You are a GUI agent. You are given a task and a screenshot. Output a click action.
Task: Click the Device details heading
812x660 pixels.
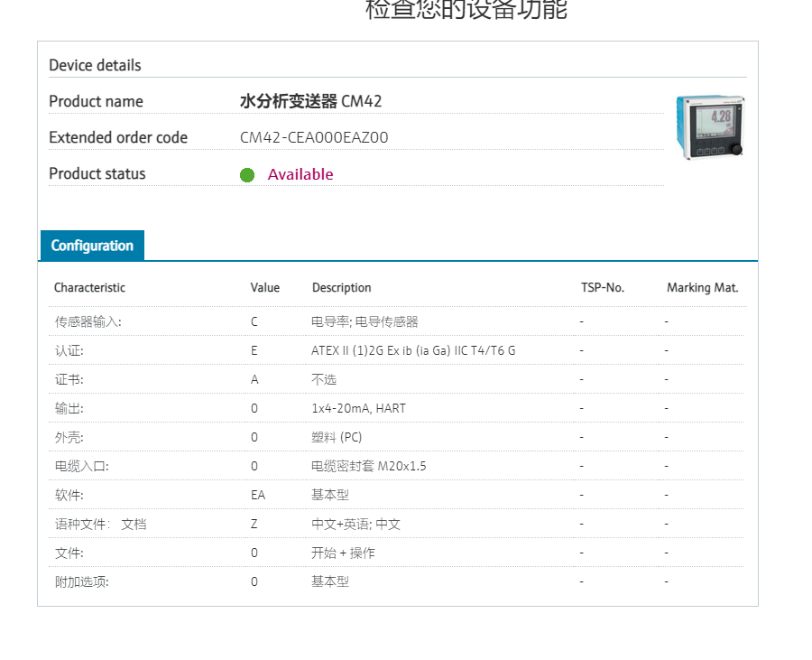(95, 65)
